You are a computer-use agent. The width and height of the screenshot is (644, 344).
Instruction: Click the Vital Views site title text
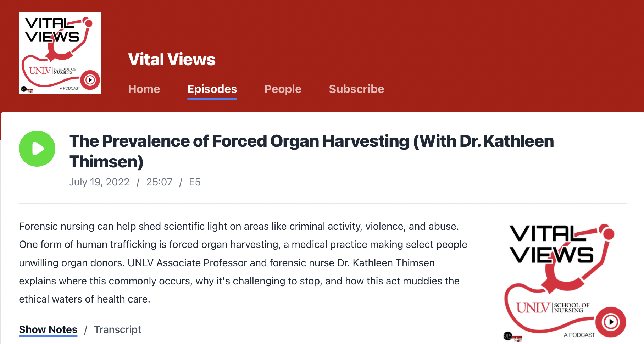click(172, 60)
